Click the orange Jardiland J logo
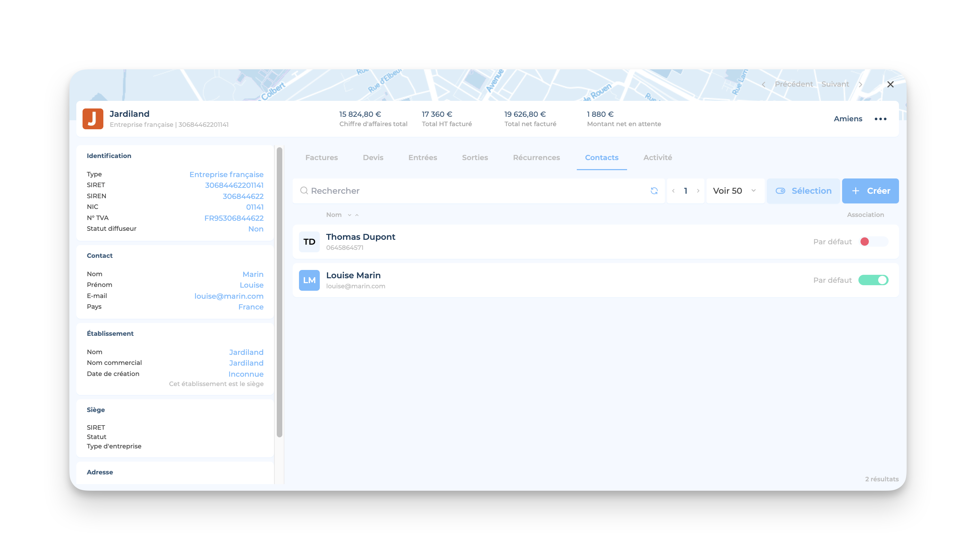Viewport: 976px width, 560px height. pyautogui.click(x=93, y=119)
